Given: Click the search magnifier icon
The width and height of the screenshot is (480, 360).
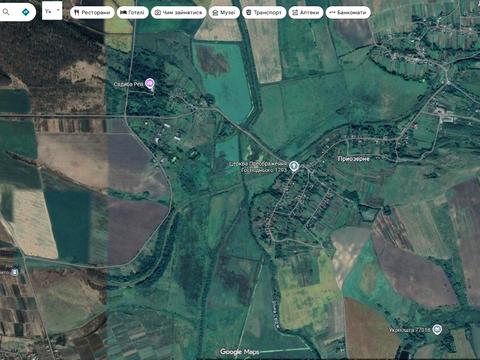Looking at the screenshot, I should 6,12.
